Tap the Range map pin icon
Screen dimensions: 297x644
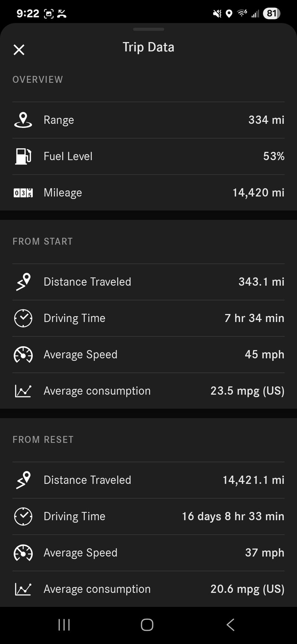click(x=23, y=120)
